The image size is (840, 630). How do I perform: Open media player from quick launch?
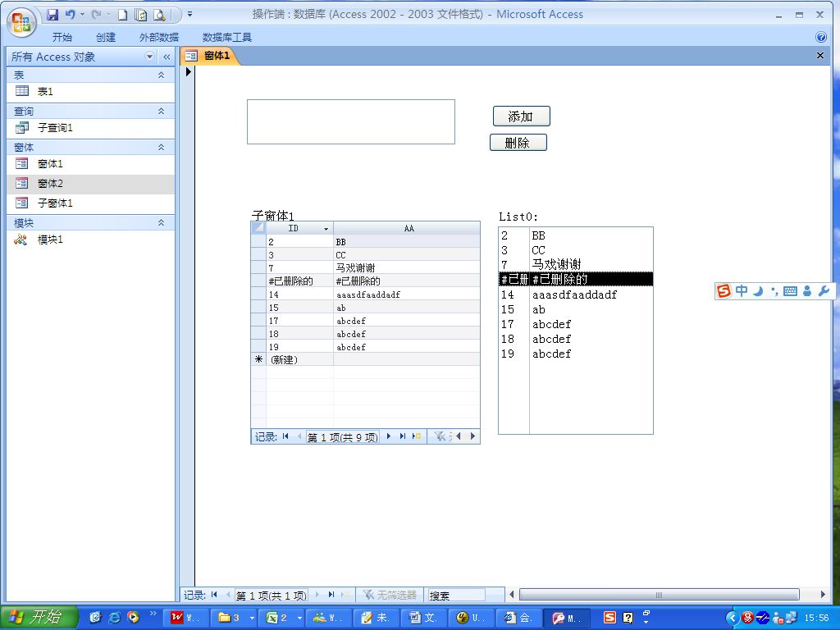(133, 618)
